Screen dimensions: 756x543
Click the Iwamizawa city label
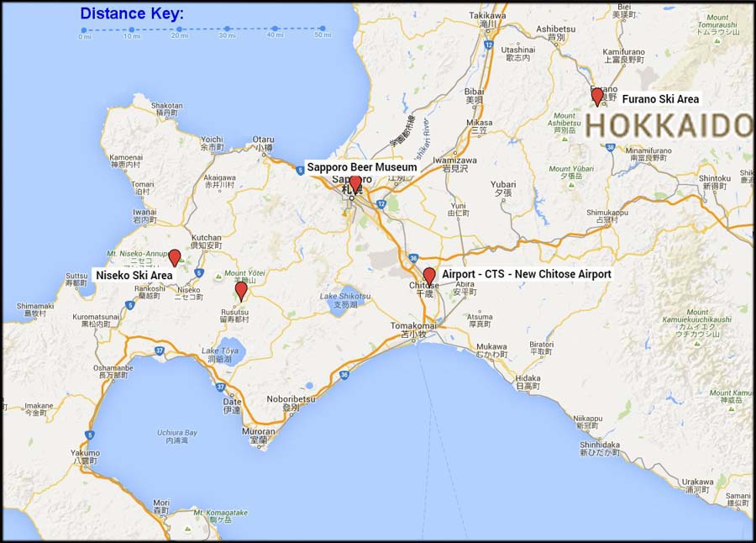click(x=454, y=164)
